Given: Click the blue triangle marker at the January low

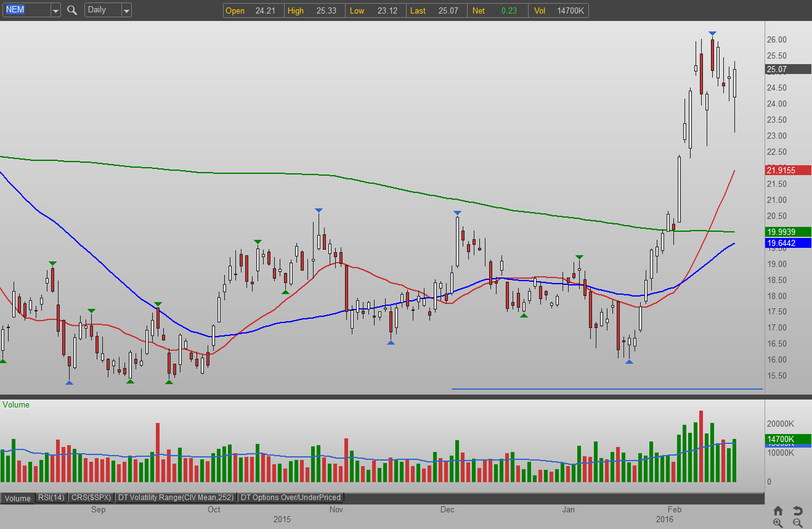Looking at the screenshot, I should click(x=629, y=361).
